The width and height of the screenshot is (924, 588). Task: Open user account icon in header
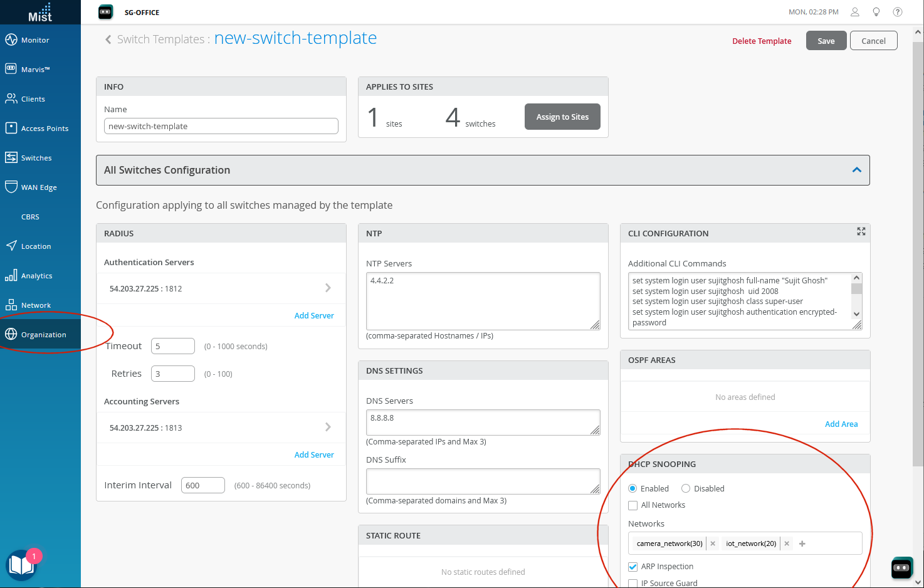pos(854,12)
